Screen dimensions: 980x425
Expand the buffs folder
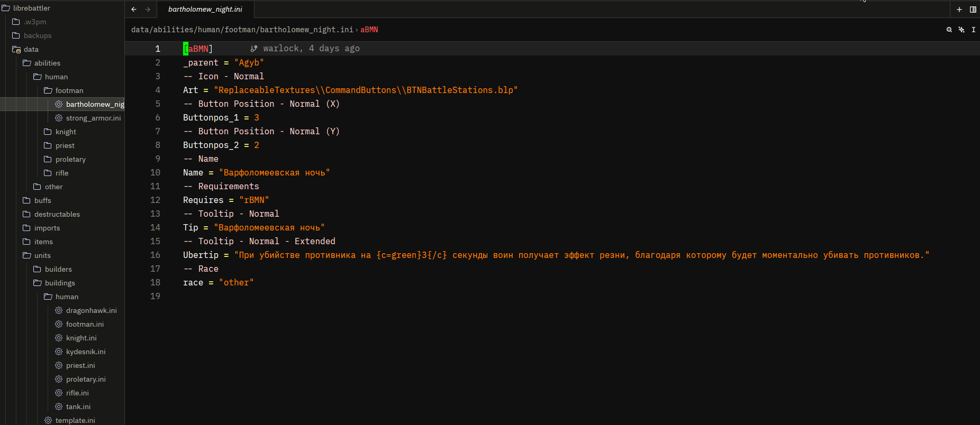(42, 200)
